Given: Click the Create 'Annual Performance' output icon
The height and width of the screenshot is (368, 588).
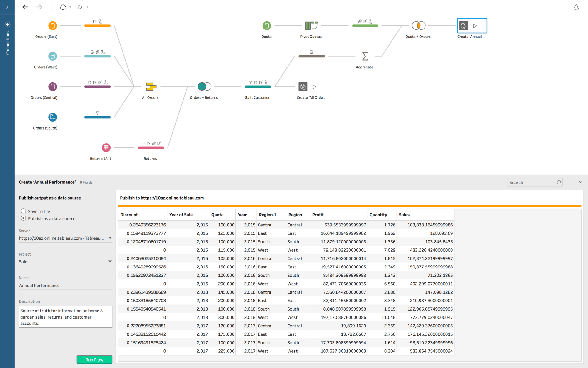Looking at the screenshot, I should coord(463,26).
